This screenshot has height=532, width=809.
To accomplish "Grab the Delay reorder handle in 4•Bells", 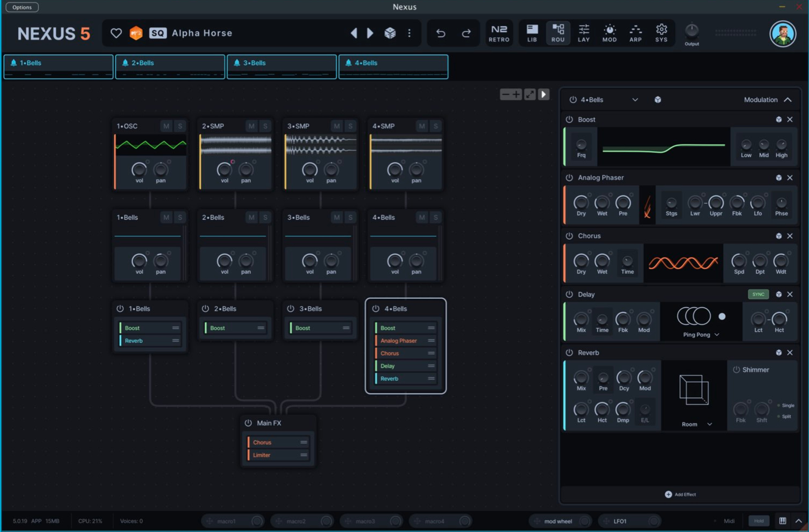I will tap(431, 366).
